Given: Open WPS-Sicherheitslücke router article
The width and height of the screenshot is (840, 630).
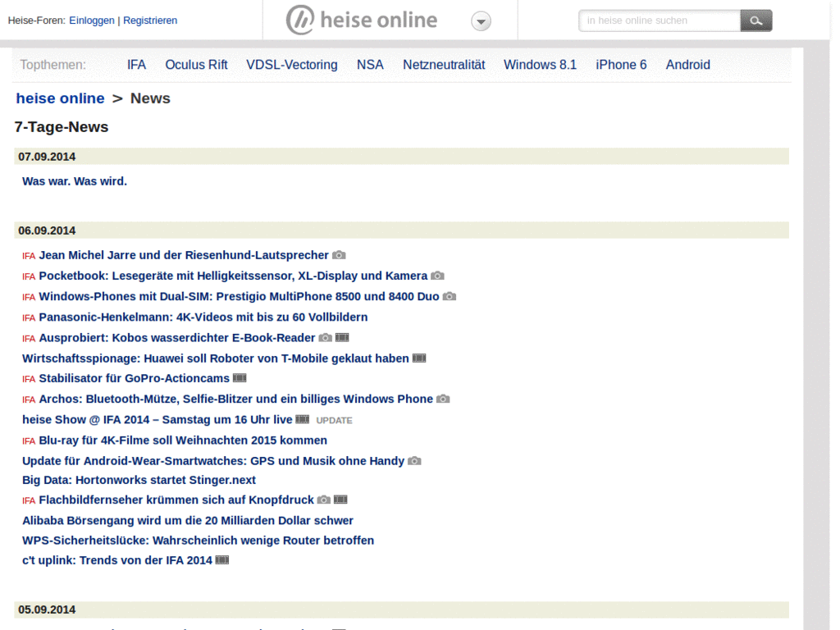Looking at the screenshot, I should [199, 541].
